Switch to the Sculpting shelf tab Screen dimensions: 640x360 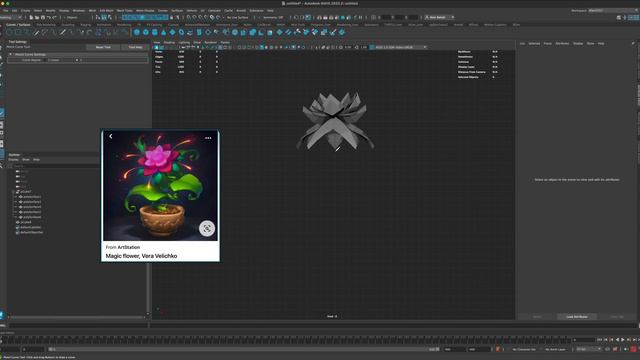coord(68,25)
